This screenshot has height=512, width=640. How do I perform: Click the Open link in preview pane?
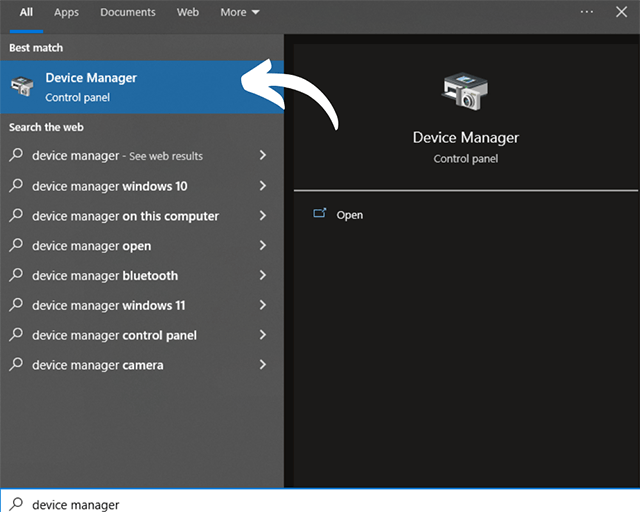[x=349, y=215]
